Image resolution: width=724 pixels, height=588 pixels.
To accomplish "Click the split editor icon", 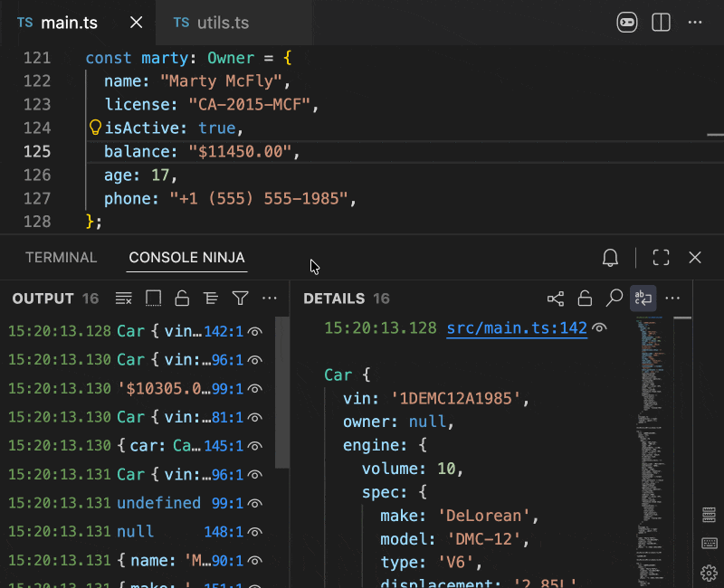I will [x=662, y=23].
